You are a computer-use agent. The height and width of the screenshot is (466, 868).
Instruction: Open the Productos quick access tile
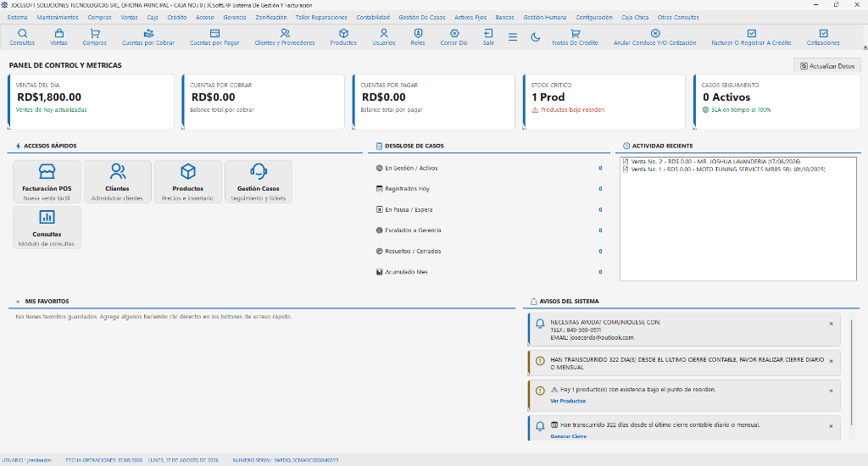coord(188,181)
